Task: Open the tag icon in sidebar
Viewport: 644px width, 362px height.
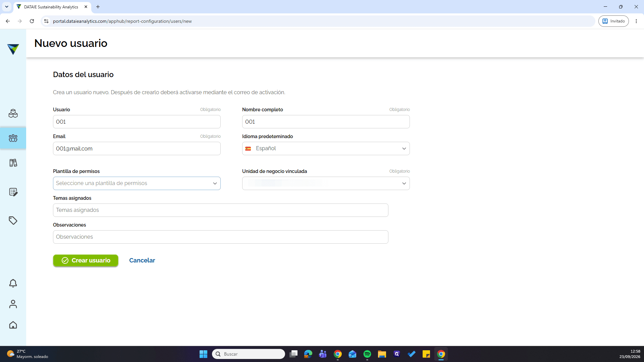Action: pyautogui.click(x=13, y=221)
